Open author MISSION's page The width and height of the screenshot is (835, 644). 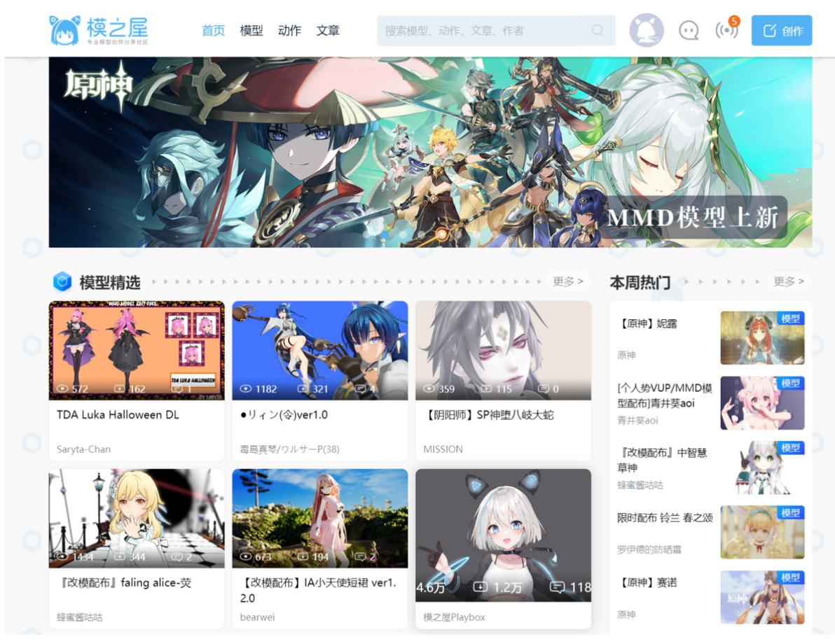[443, 449]
